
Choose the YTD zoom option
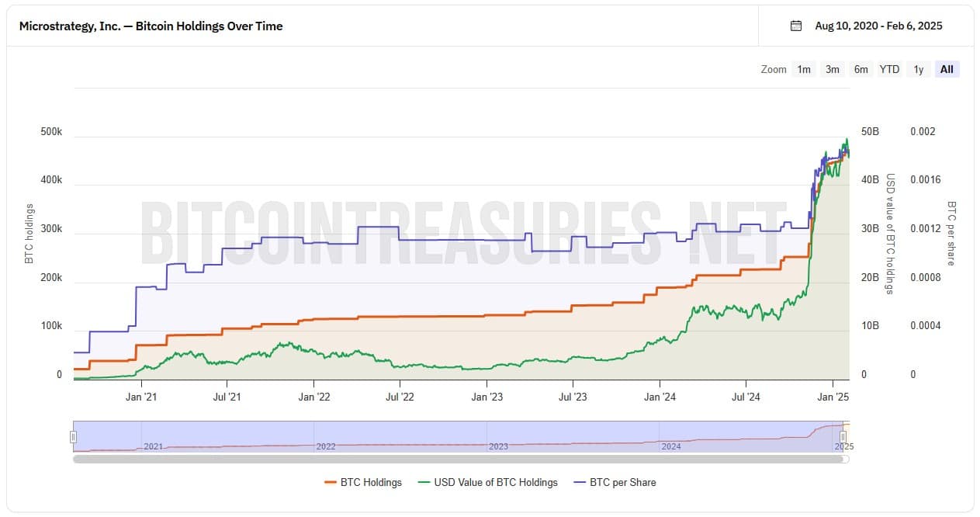coord(889,69)
